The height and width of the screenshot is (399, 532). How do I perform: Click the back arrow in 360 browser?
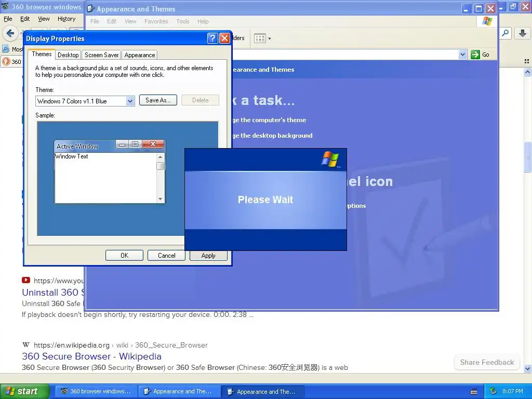[10, 33]
